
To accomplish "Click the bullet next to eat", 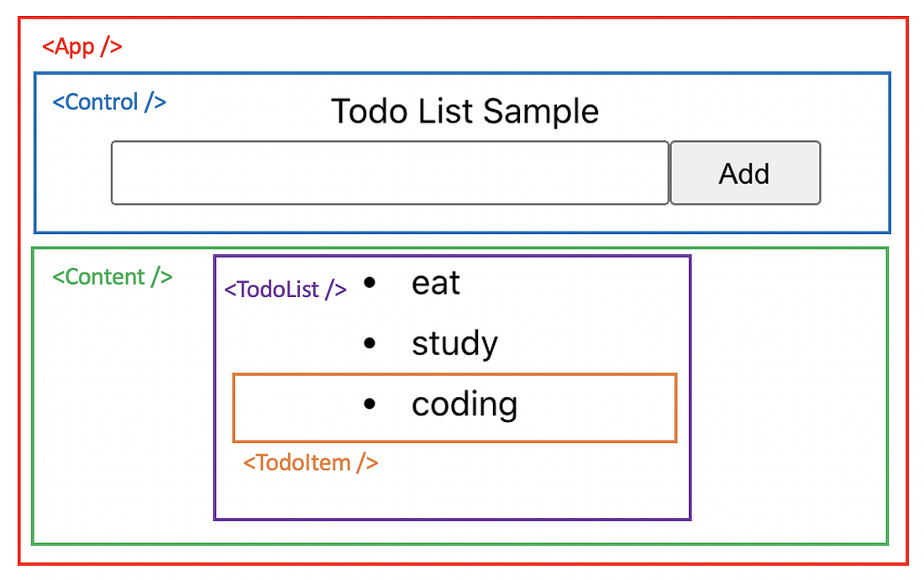I will [368, 282].
